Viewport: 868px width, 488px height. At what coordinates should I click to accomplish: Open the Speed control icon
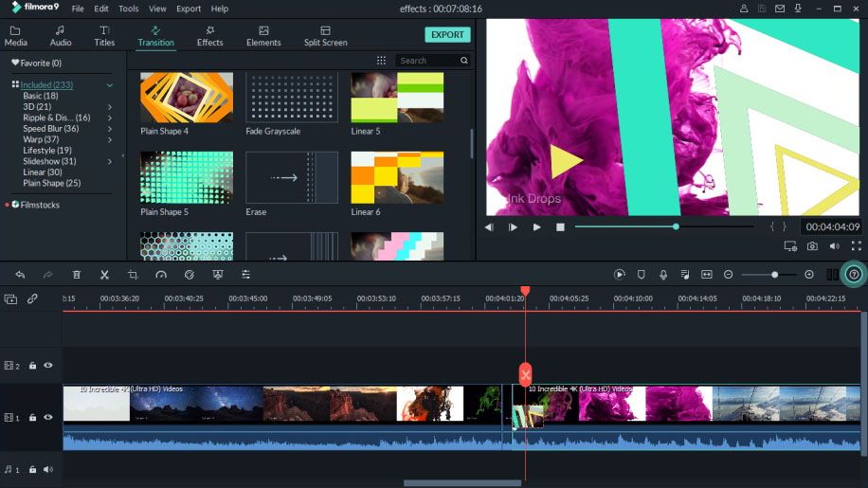(161, 275)
